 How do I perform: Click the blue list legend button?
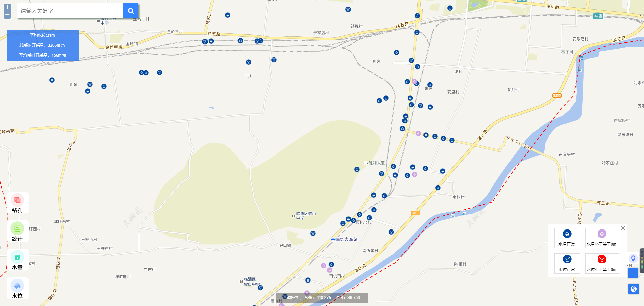coord(633,273)
